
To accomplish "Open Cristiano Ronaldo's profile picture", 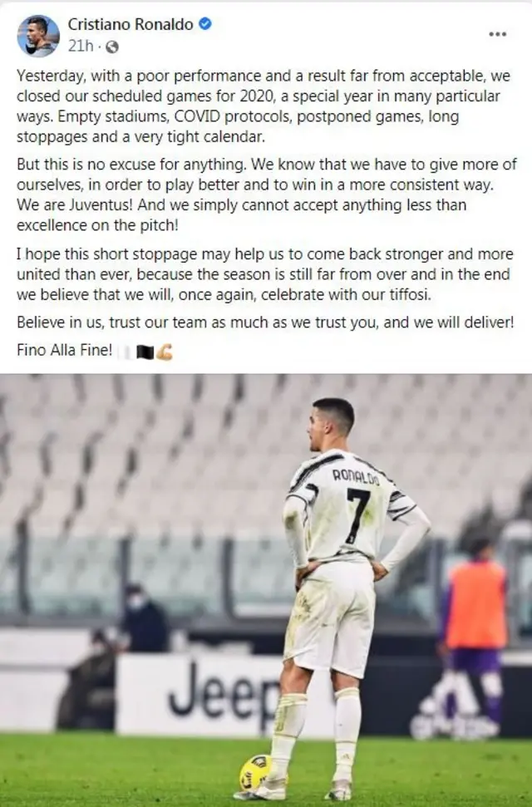I will point(38,36).
